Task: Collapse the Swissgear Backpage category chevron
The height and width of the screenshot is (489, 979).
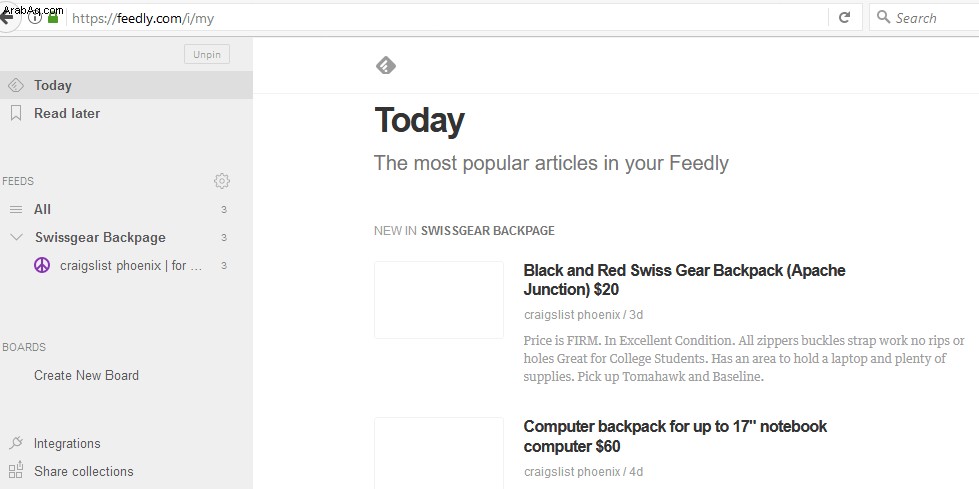Action: tap(17, 237)
